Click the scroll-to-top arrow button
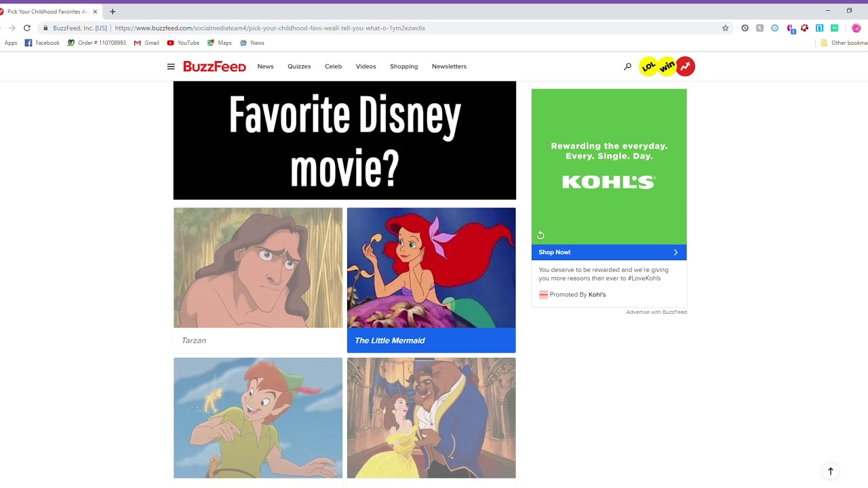Viewport: 868px width, 488px height. 831,471
